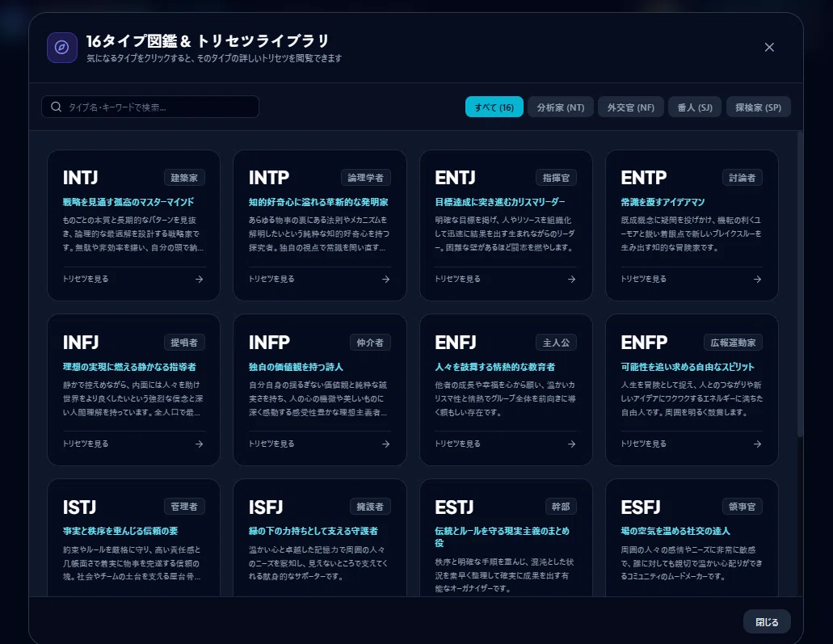Click the tagline 人々を鼓舞する情熱的な教育者

[x=494, y=367]
